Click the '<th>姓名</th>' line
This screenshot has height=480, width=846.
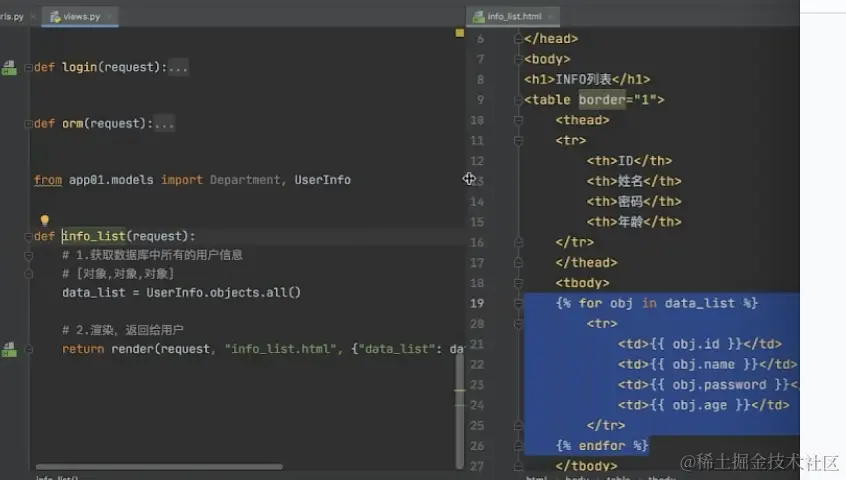coord(634,181)
